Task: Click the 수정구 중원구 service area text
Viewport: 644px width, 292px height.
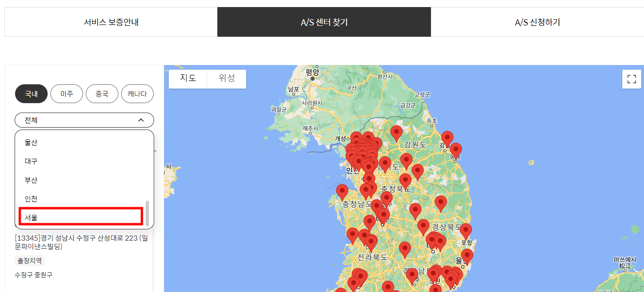Action: [x=33, y=275]
